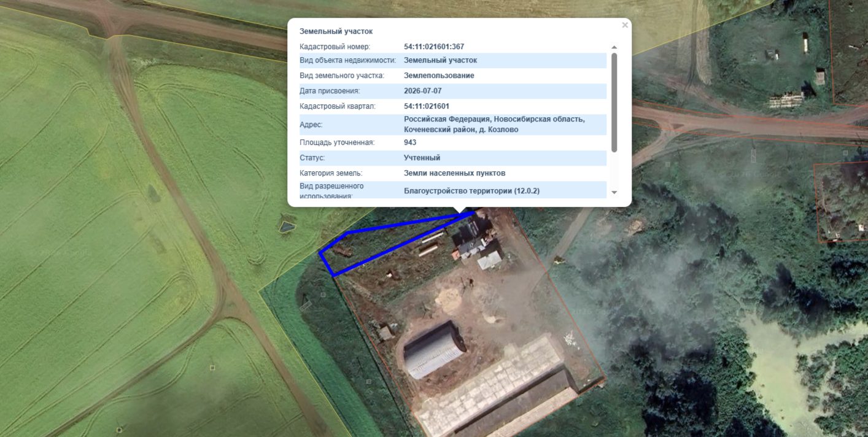Click the Площадь уточненная label
Viewport: 868px width, 437px height.
[x=337, y=142]
